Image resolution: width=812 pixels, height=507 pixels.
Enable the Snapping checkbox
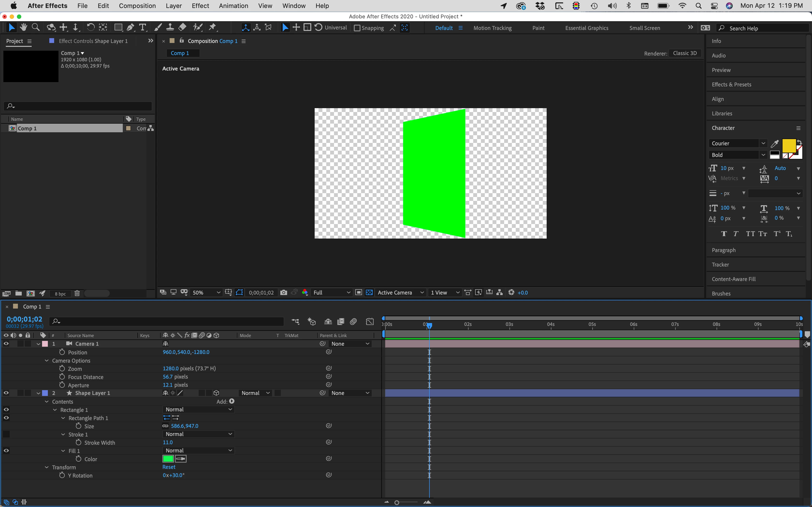357,28
